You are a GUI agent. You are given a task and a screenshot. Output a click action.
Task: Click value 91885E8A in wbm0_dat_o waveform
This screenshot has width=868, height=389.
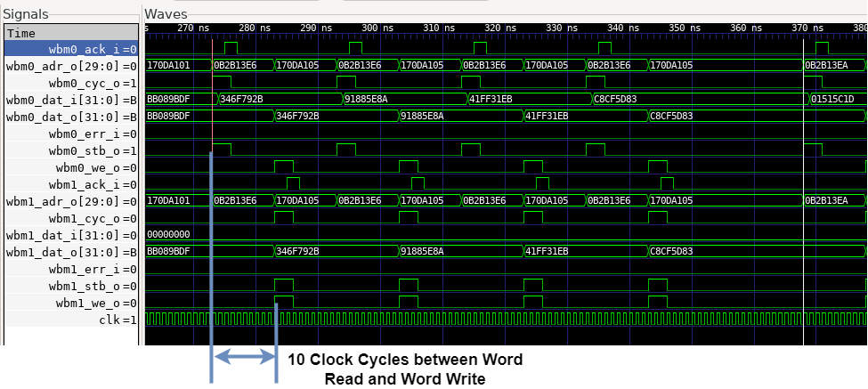coord(423,116)
